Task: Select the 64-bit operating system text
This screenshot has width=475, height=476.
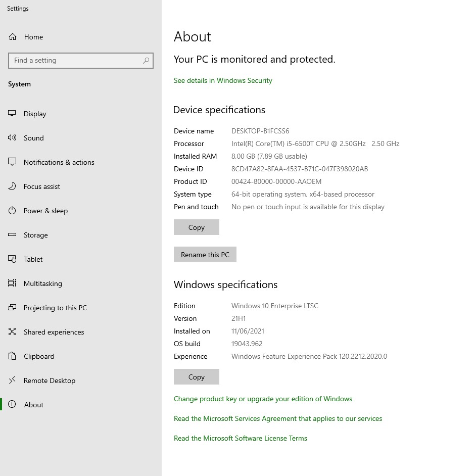Action: tap(303, 194)
